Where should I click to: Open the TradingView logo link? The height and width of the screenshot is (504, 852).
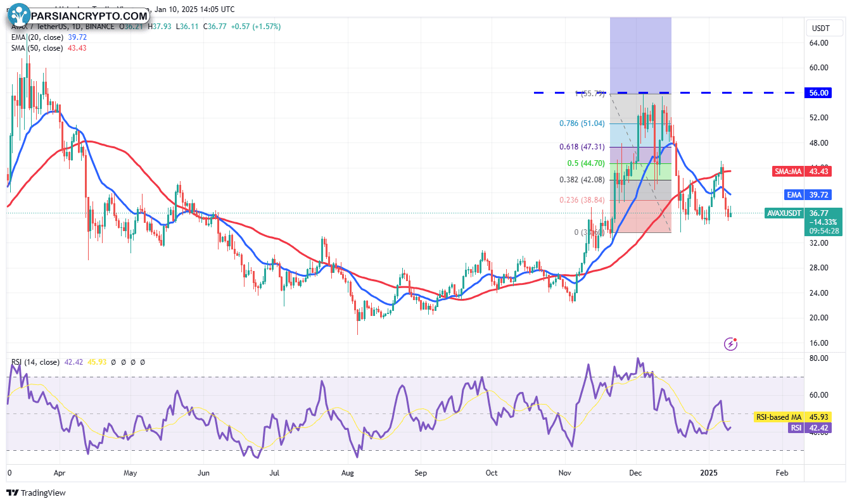pyautogui.click(x=37, y=493)
